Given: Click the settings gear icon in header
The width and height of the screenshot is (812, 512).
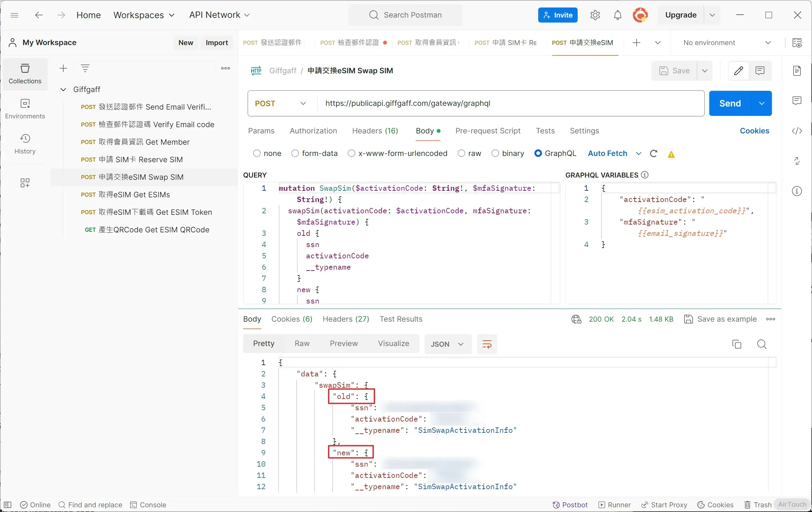Looking at the screenshot, I should [595, 15].
